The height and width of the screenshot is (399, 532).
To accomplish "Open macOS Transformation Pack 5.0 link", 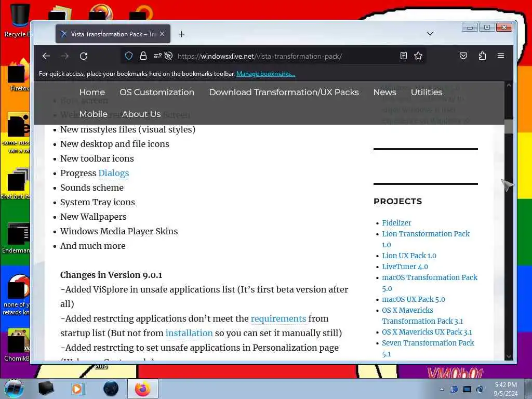I will pyautogui.click(x=430, y=283).
